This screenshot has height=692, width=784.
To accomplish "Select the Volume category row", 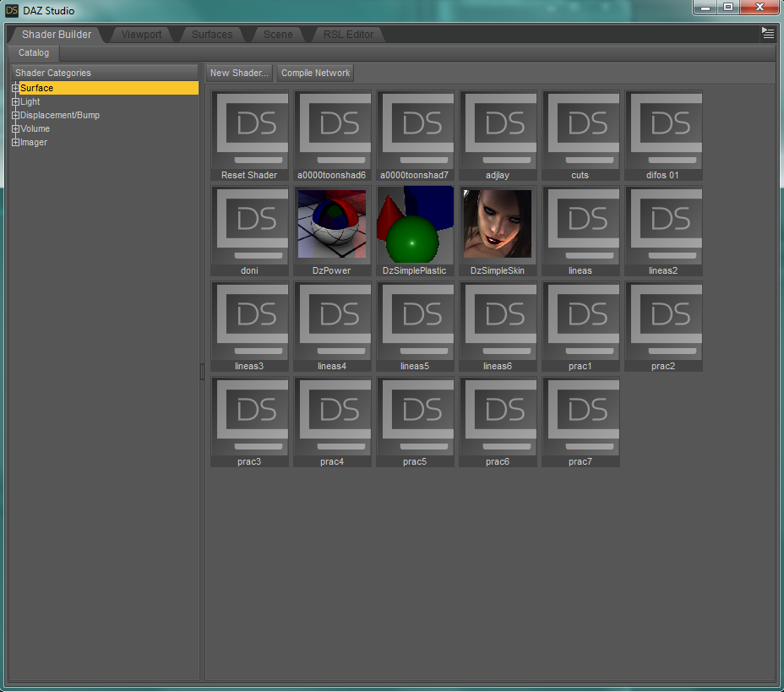I will [x=105, y=128].
